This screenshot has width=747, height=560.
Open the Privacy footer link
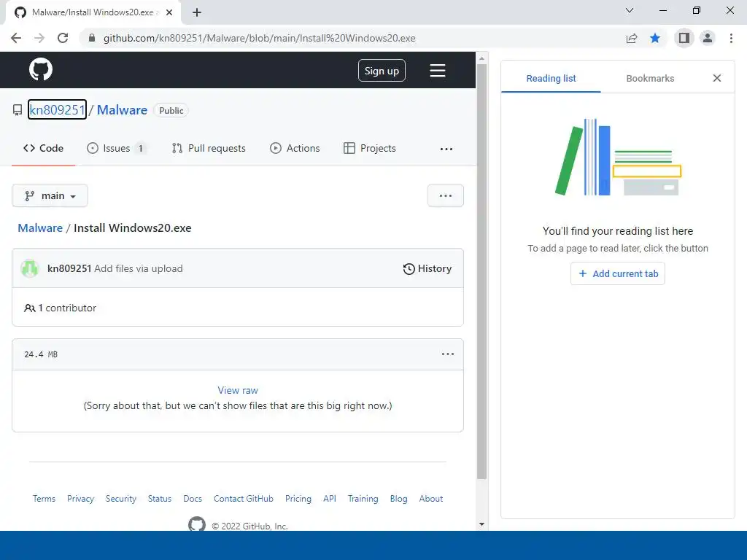[x=80, y=499]
